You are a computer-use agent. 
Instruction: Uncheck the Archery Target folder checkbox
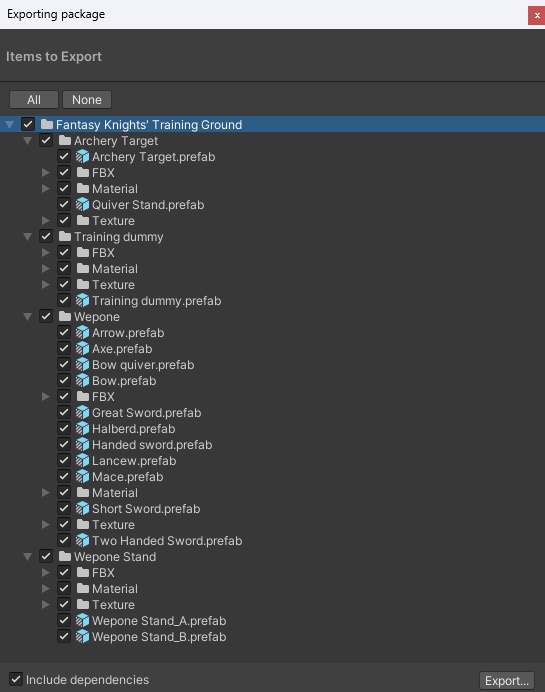click(46, 140)
